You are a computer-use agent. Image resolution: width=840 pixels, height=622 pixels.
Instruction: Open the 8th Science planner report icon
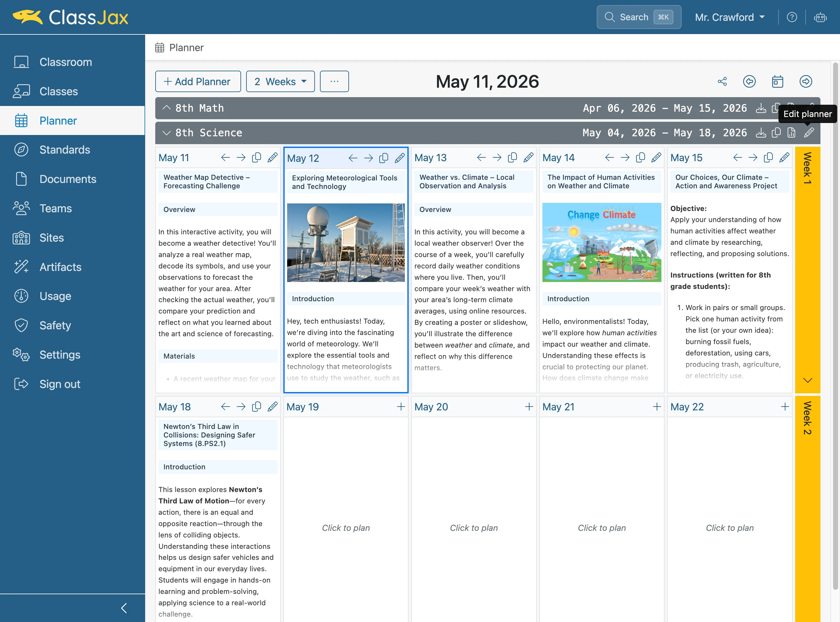(x=791, y=132)
